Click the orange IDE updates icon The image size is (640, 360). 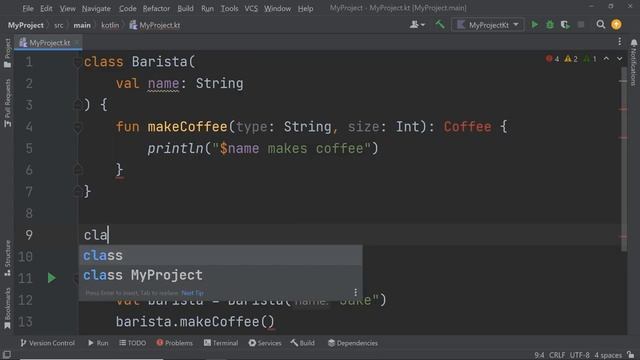616,24
